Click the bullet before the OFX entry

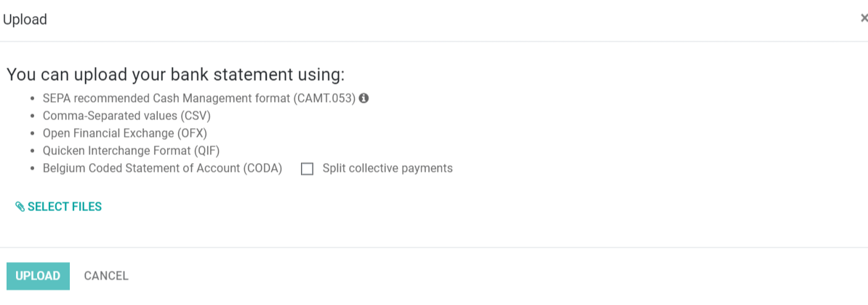pos(33,133)
